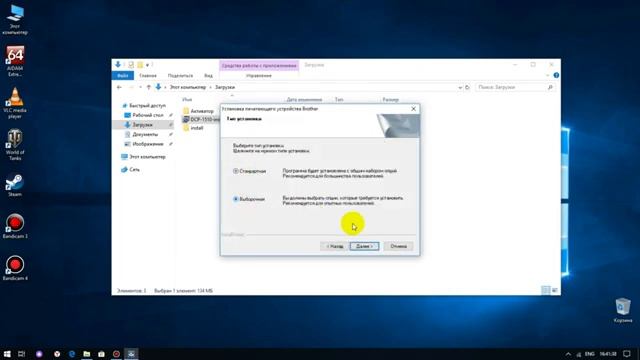Screen dimensions: 640x360
Task: Open the recent locations dropdown arrow
Action: pyautogui.click(x=140, y=87)
